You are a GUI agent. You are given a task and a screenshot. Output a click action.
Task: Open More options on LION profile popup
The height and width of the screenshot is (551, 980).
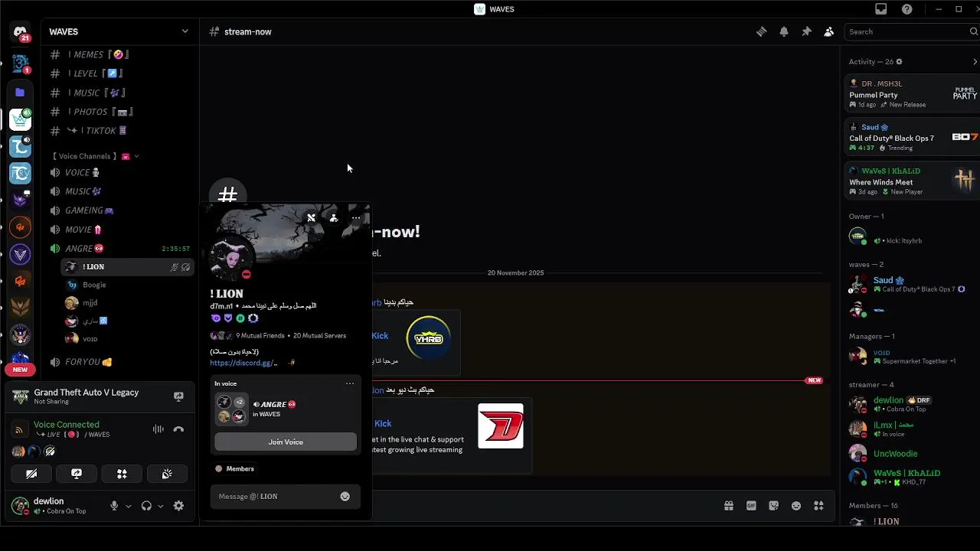point(356,218)
